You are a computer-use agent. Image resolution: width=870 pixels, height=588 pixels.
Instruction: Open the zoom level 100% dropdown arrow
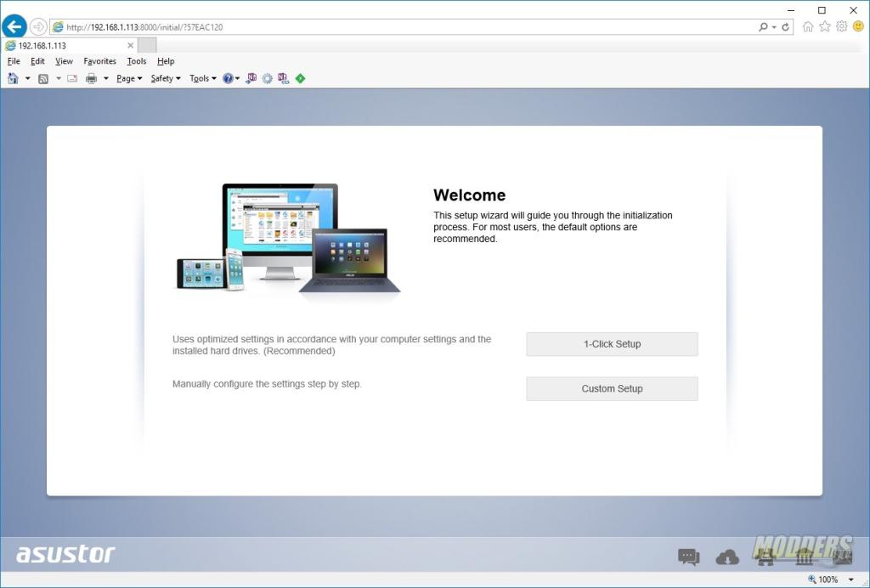click(x=851, y=580)
